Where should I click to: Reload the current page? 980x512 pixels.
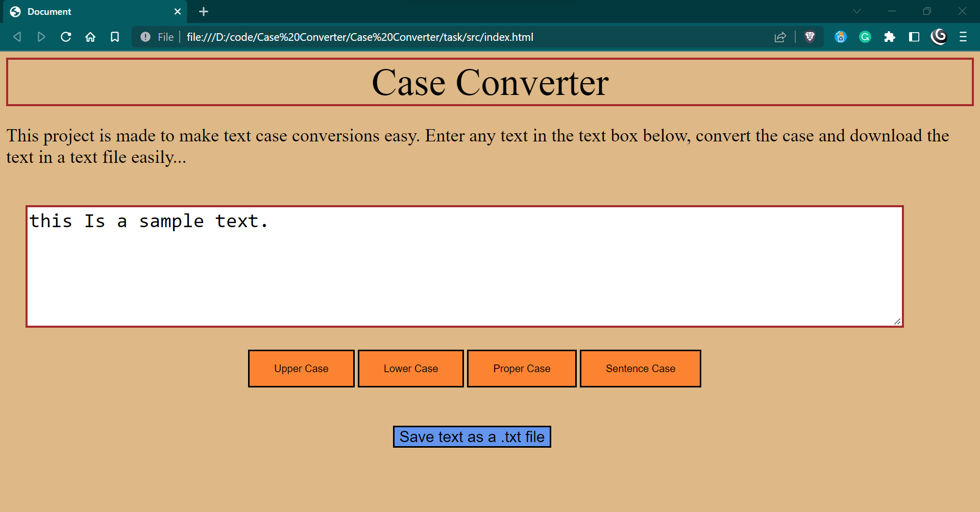66,37
